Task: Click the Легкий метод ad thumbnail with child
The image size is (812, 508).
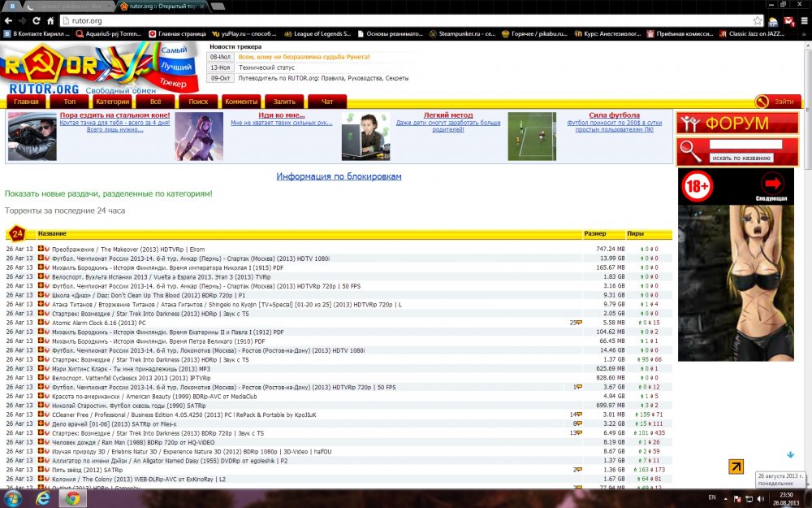Action: 365,137
